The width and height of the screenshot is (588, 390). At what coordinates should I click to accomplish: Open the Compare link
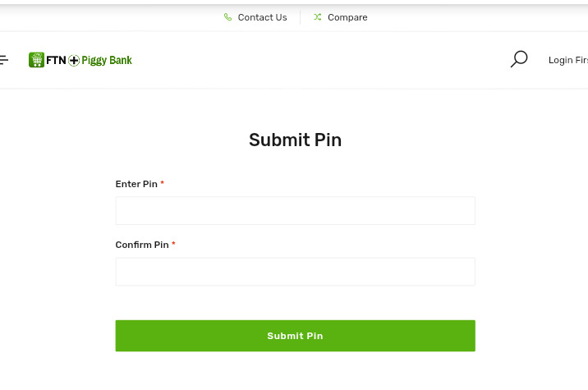tap(347, 17)
